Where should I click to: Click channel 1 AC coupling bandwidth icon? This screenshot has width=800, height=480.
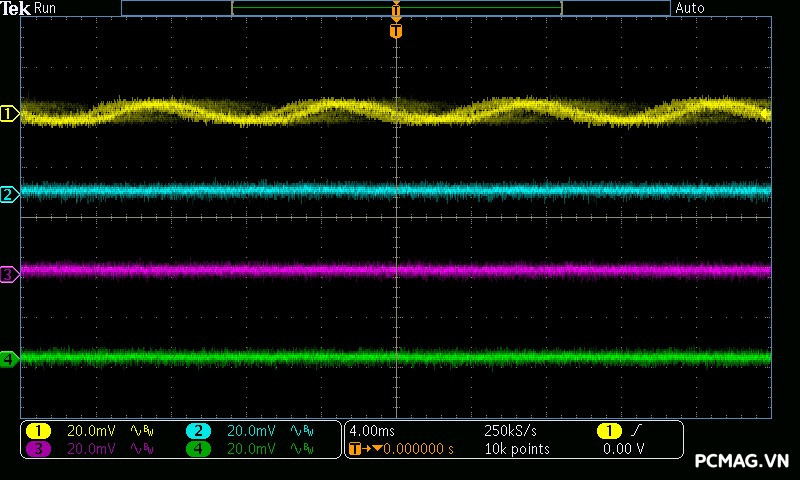tap(142, 431)
